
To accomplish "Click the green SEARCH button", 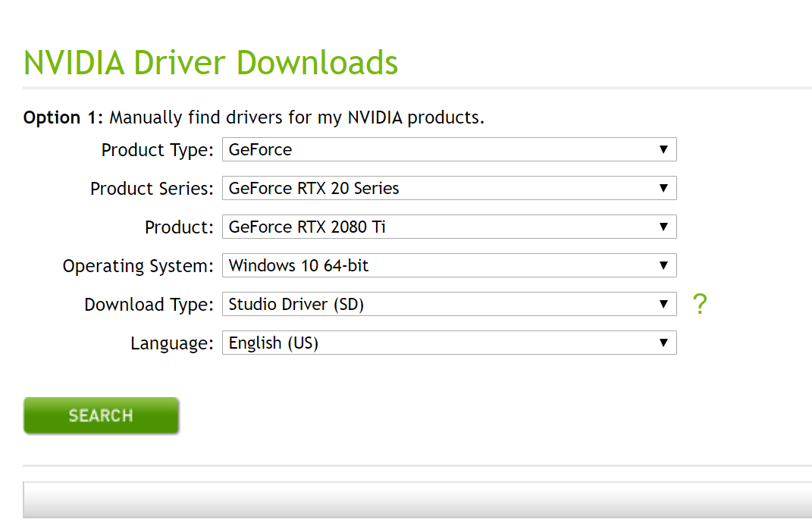I will point(101,415).
